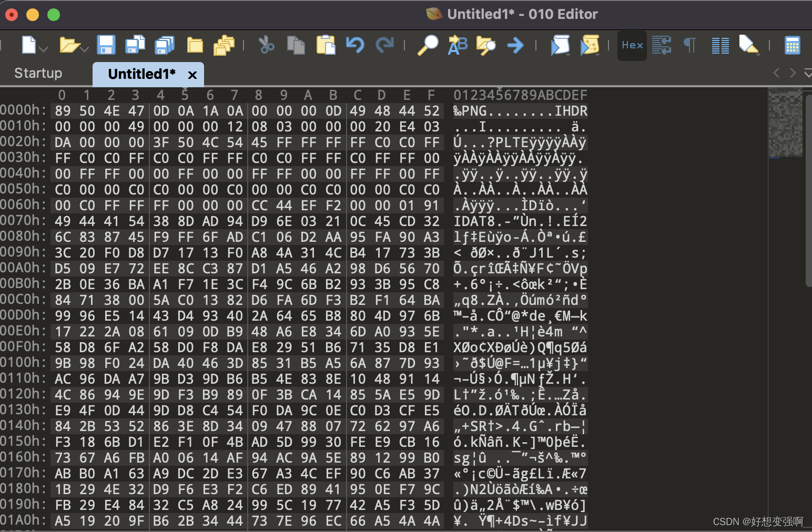Open Find with the magnifier icon

pos(428,45)
